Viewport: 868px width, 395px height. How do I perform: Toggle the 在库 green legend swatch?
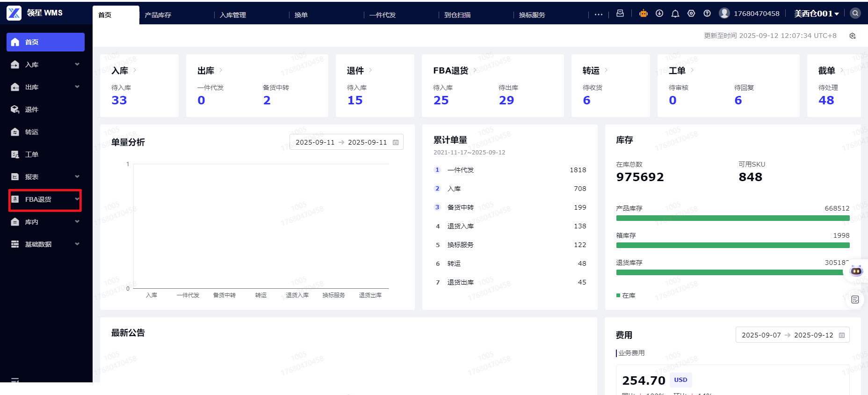(x=618, y=295)
